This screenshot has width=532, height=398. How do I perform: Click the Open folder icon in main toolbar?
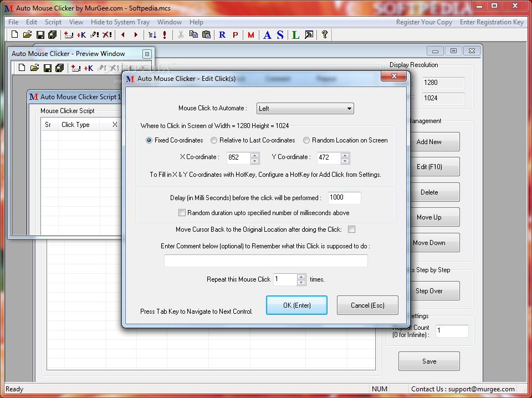point(28,34)
